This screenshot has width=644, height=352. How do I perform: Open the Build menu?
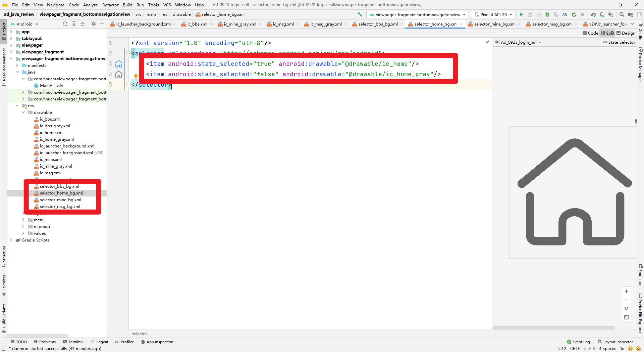tap(127, 5)
